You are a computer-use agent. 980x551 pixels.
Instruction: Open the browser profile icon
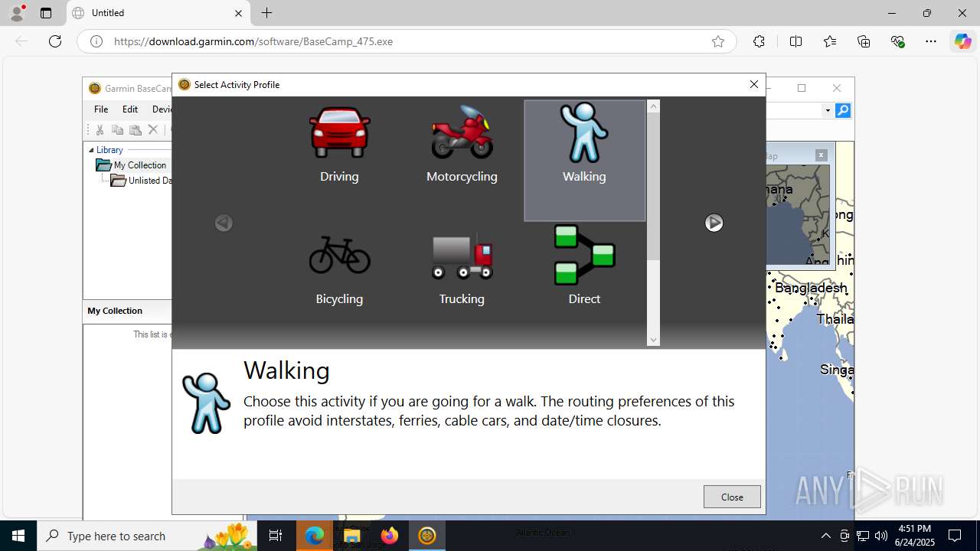[17, 13]
